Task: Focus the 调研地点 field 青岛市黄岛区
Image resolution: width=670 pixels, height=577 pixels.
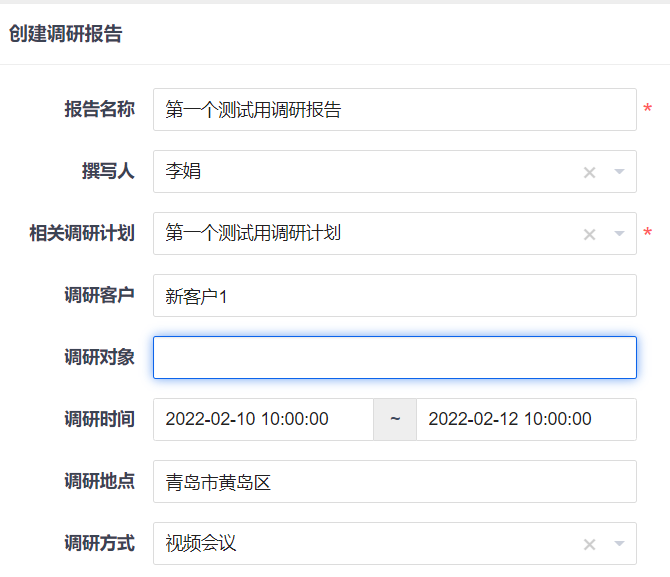Action: coord(394,482)
